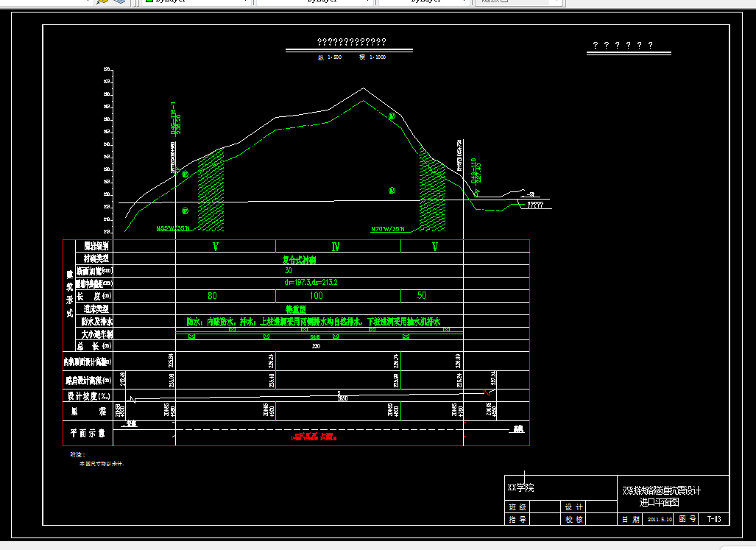756x550 pixels.
Task: Select the IV rock-grade cell
Action: click(x=336, y=247)
